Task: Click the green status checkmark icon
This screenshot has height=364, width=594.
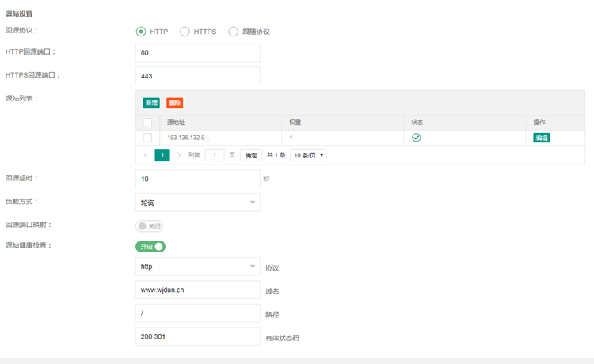Action: [416, 138]
